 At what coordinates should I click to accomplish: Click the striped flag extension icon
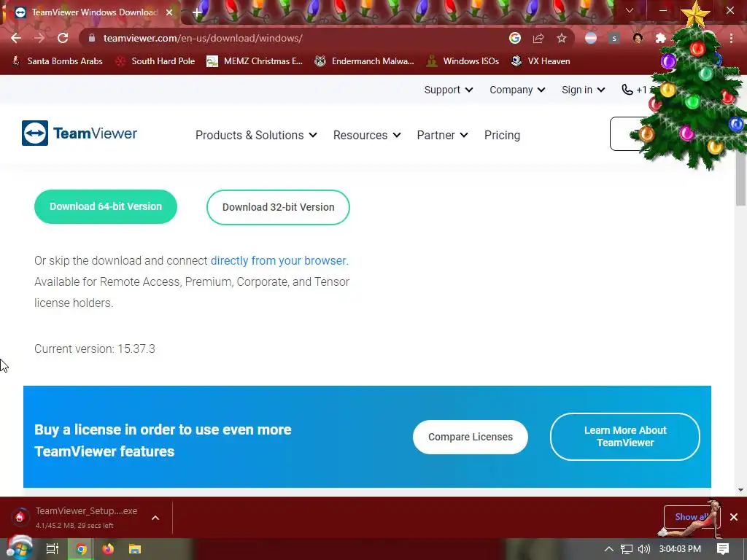coord(591,38)
